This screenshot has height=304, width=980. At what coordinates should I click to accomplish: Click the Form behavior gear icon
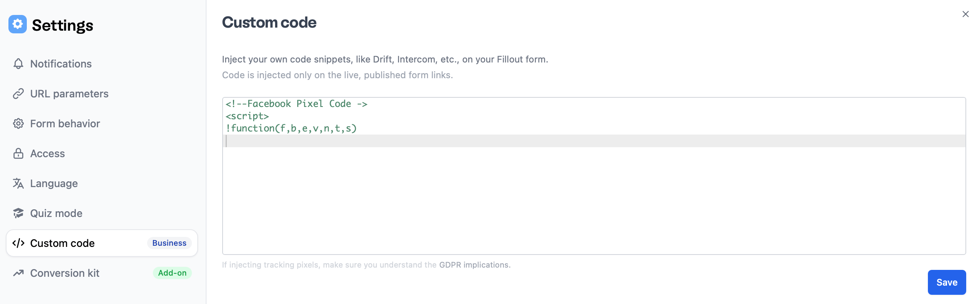18,123
